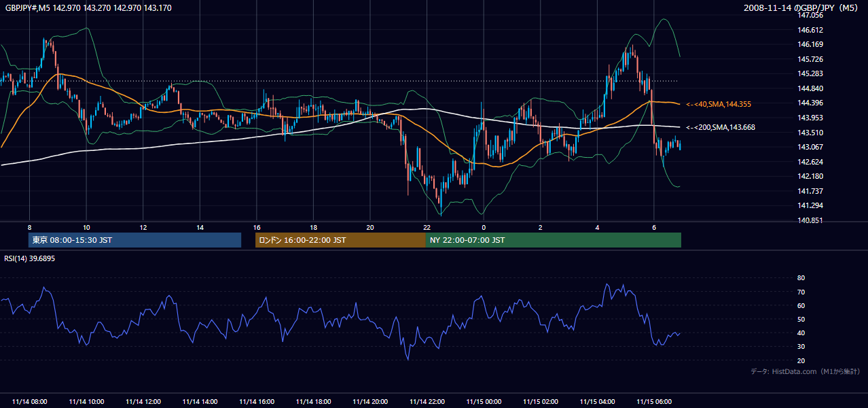Click price axis label 143.510

click(811, 133)
